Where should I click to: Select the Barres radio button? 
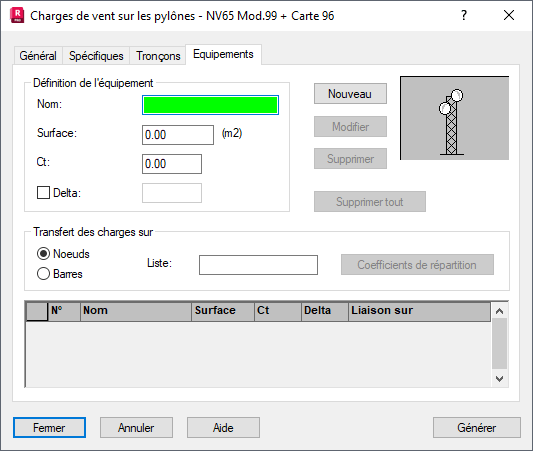pos(43,274)
